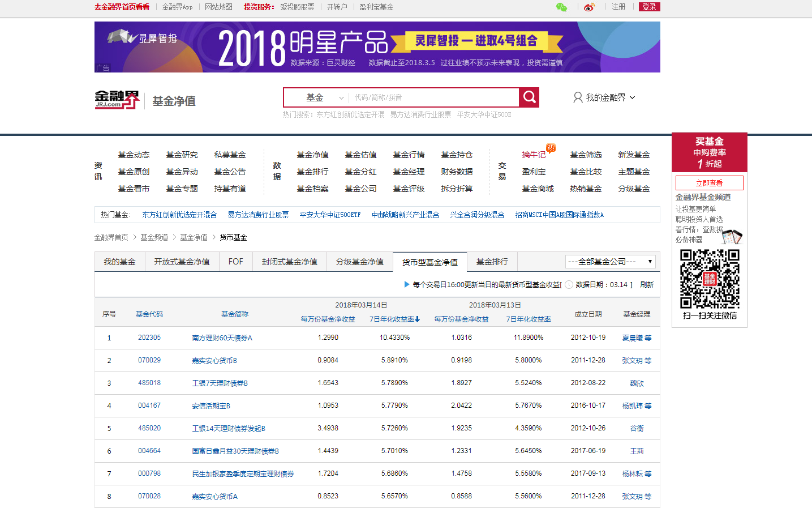Click breadcrumb 基金净值
This screenshot has width=812, height=508.
194,237
